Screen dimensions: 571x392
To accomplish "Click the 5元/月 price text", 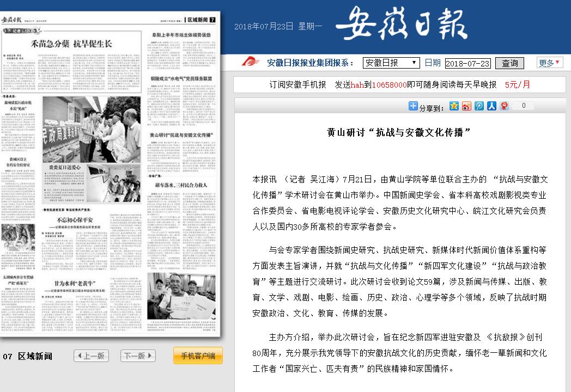I will 518,85.
